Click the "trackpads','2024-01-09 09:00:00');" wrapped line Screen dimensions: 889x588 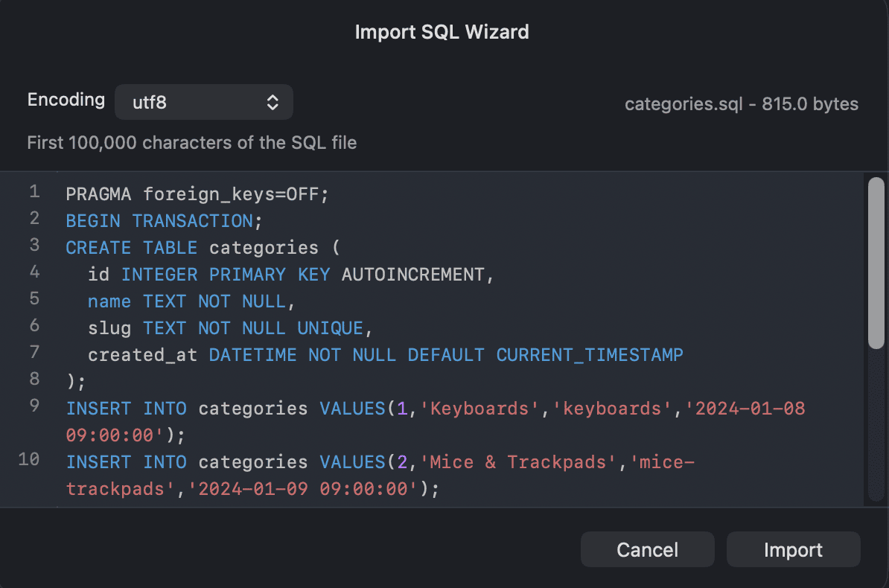(x=252, y=489)
